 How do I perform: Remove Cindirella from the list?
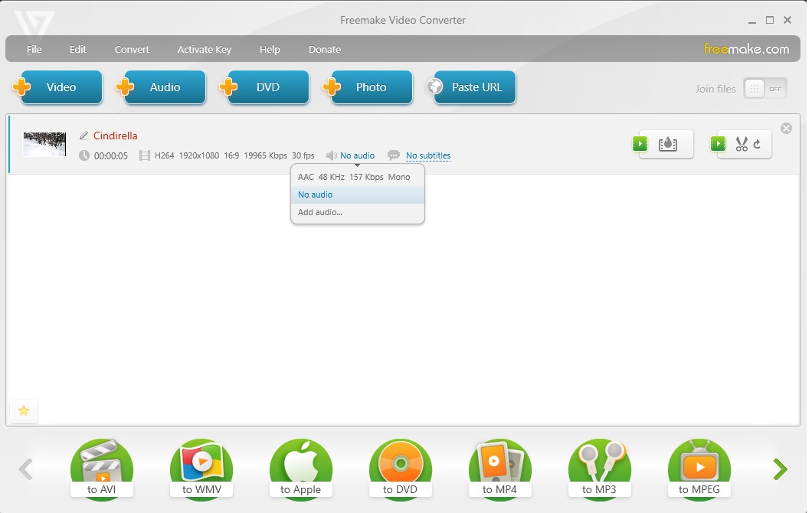click(x=786, y=129)
